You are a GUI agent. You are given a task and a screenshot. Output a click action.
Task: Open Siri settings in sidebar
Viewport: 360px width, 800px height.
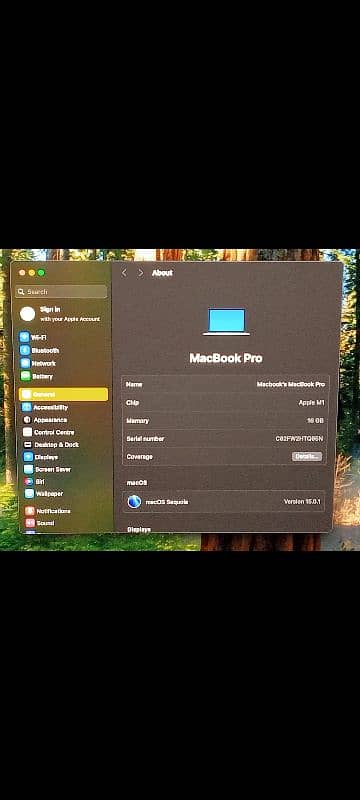click(35, 482)
